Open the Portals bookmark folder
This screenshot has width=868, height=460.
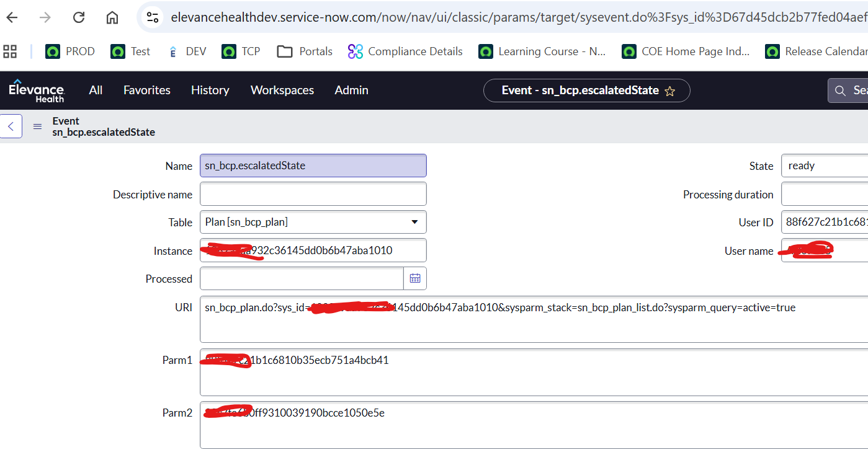(305, 51)
